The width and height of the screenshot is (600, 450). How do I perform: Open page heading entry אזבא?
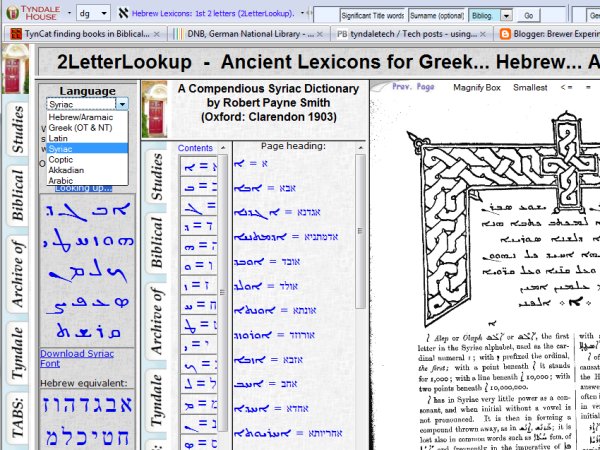pos(268,359)
